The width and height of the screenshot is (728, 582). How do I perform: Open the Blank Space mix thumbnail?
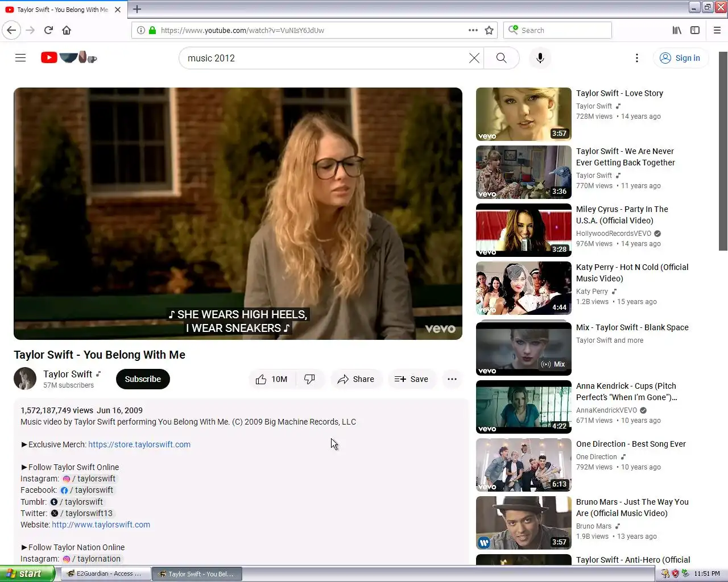coord(524,348)
